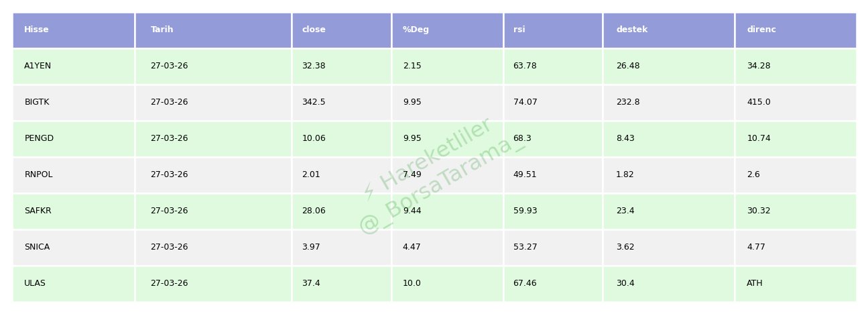Click the ATH direnc value
This screenshot has height=314, width=868.
pos(755,283)
